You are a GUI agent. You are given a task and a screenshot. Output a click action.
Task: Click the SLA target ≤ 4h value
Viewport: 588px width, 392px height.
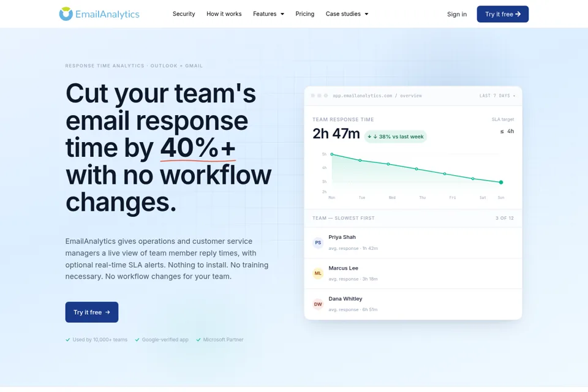(507, 131)
